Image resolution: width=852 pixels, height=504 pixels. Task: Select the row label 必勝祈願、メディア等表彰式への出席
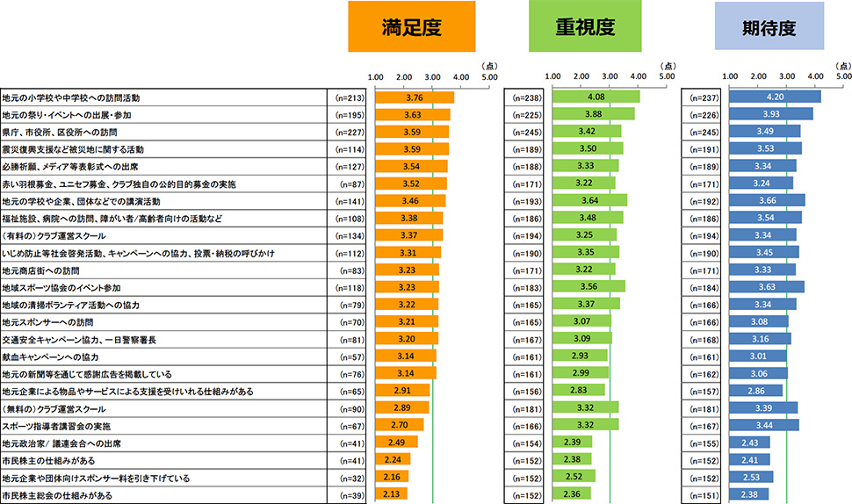tap(70, 167)
